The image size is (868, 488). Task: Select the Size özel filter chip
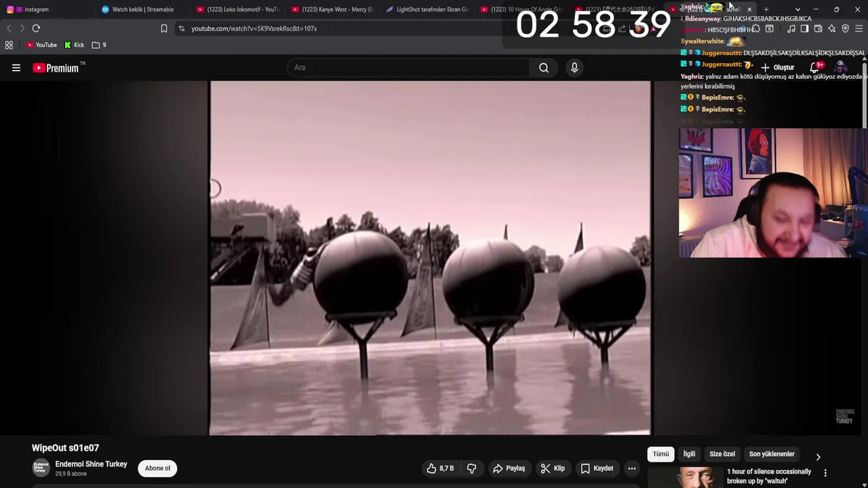tap(722, 454)
